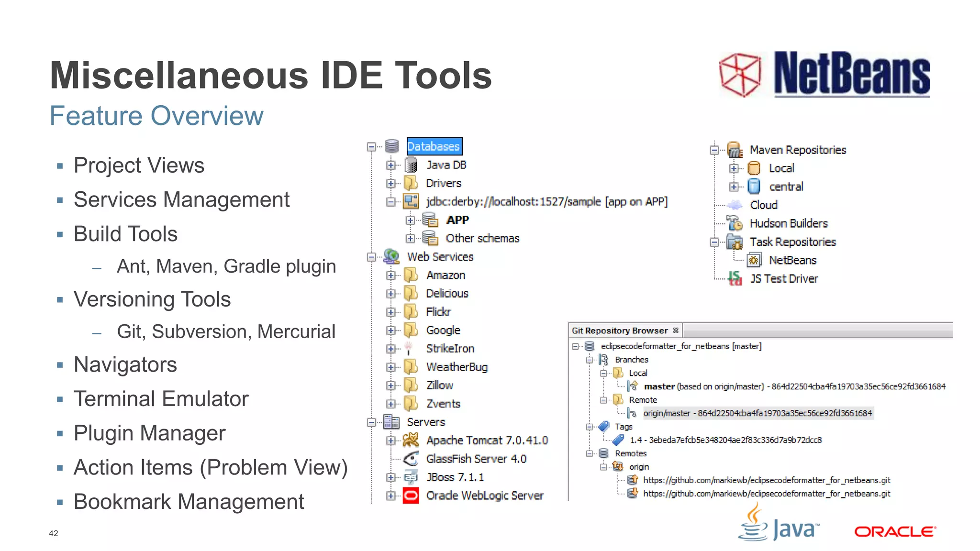Viewport: 980px width, 551px height.
Task: Click the first github.com remote URL
Action: pos(767,480)
